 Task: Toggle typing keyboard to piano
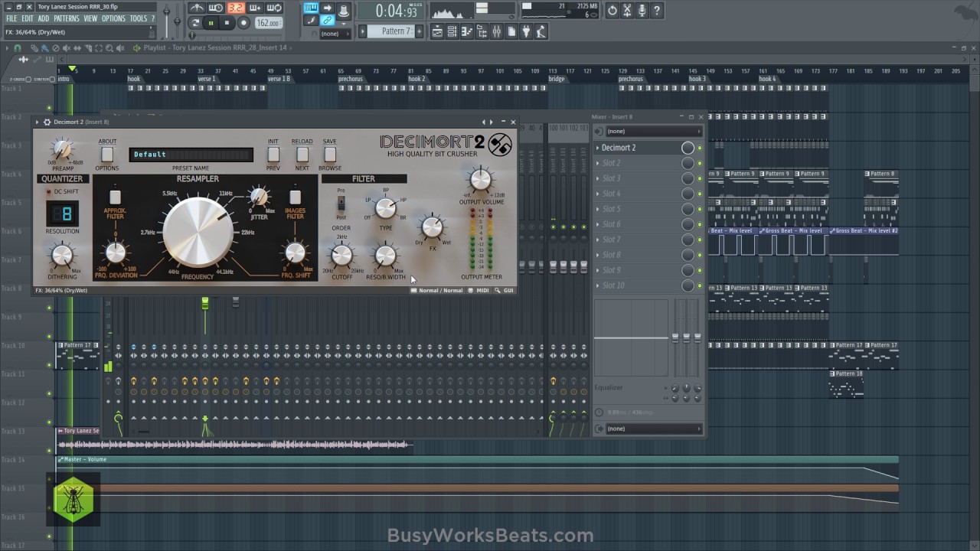coord(311,8)
